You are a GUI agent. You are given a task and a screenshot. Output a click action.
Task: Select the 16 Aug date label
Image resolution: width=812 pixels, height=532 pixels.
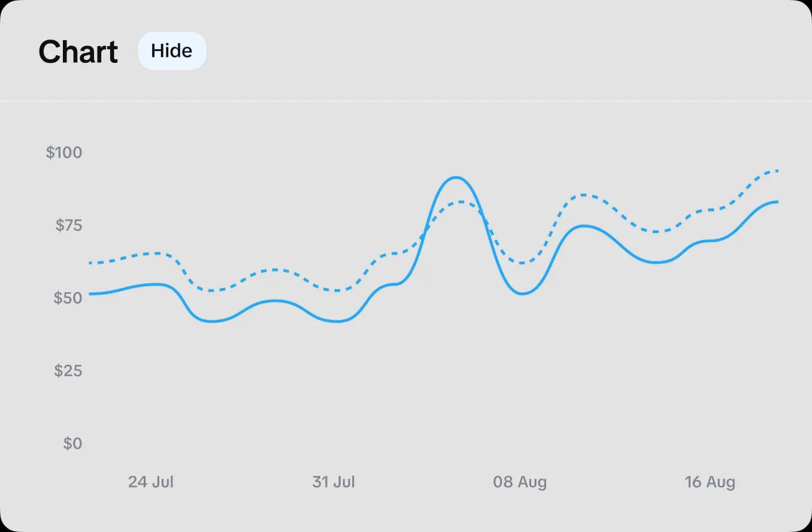pyautogui.click(x=710, y=482)
